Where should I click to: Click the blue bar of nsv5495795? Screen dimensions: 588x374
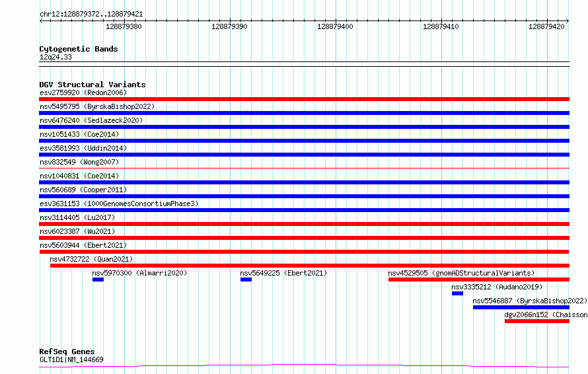304,113
